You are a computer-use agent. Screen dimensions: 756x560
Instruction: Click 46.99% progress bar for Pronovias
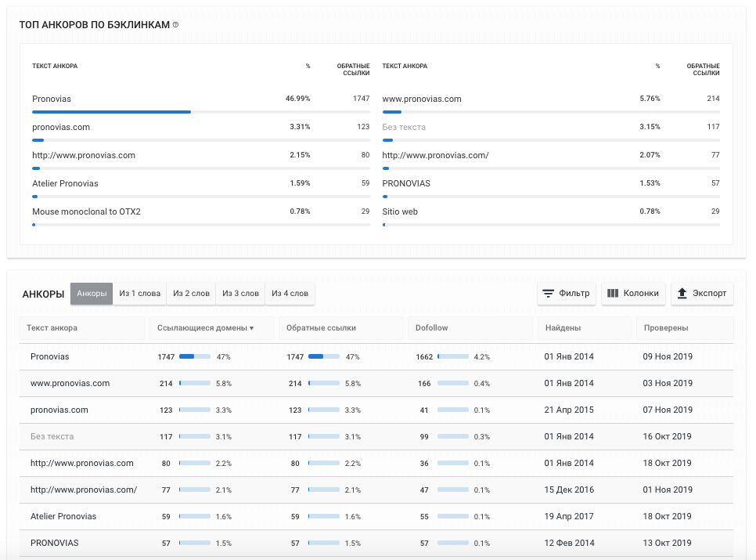coord(201,112)
